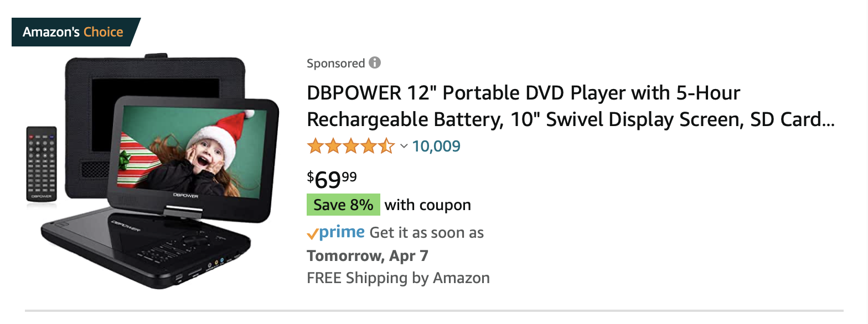Click the Prime checkmark logo
868x324 pixels.
coord(335,233)
